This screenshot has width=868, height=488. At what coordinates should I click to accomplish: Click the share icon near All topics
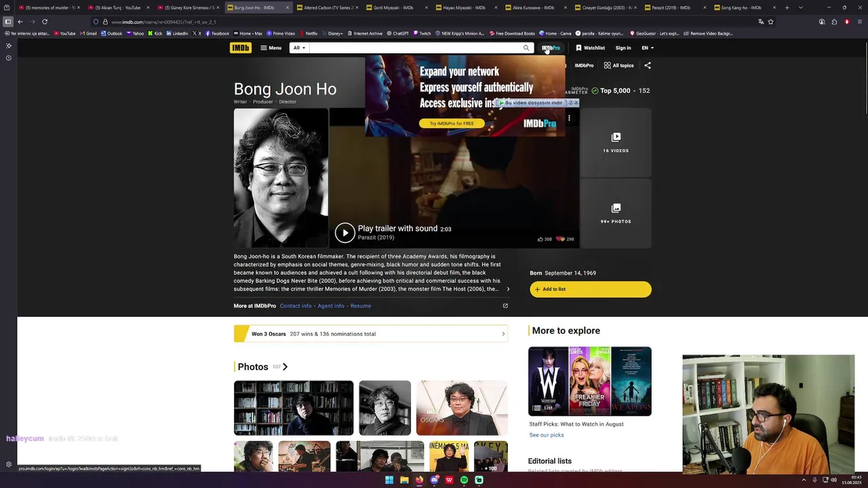(648, 66)
